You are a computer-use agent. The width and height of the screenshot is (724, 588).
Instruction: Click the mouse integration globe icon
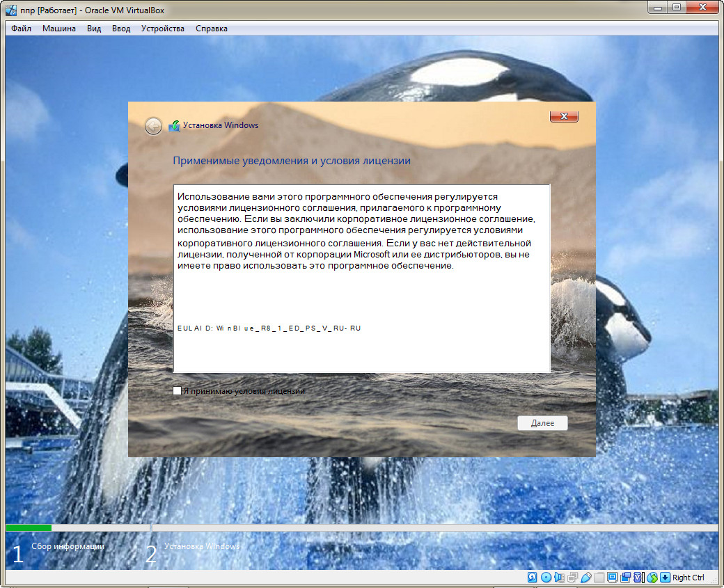(652, 578)
